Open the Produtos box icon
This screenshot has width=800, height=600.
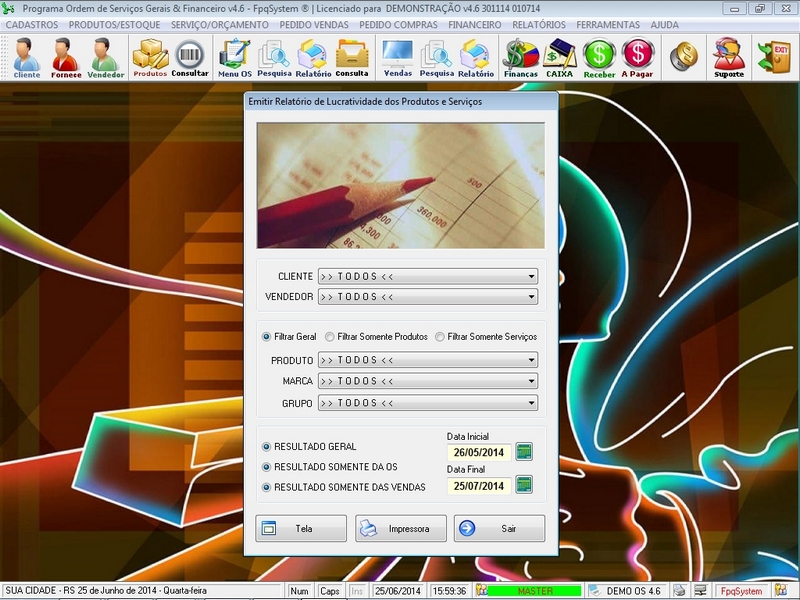[x=150, y=57]
